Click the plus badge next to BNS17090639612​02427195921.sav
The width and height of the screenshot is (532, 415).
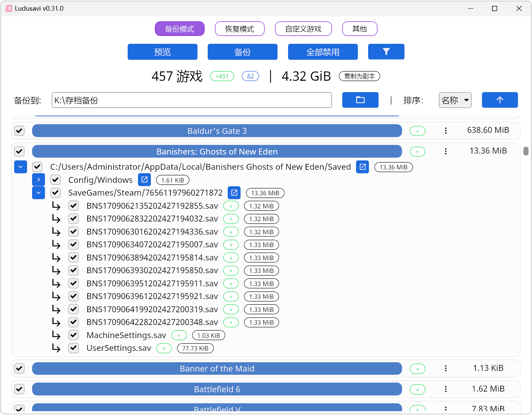(231, 297)
